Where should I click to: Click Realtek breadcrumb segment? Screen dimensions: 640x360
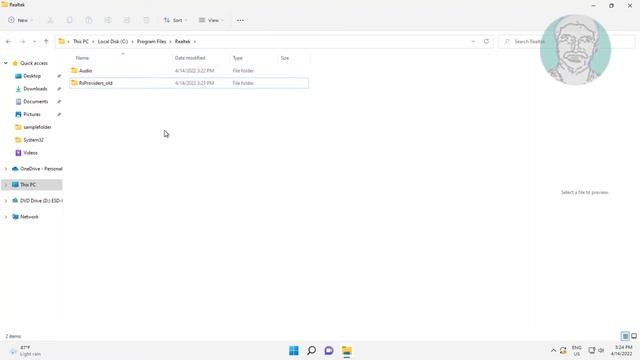pos(182,42)
